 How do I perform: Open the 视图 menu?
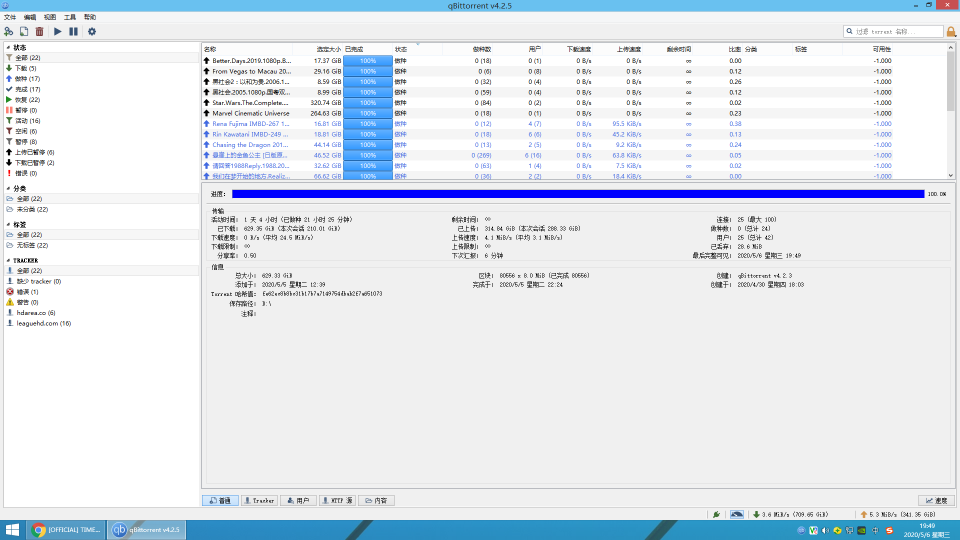tap(50, 17)
